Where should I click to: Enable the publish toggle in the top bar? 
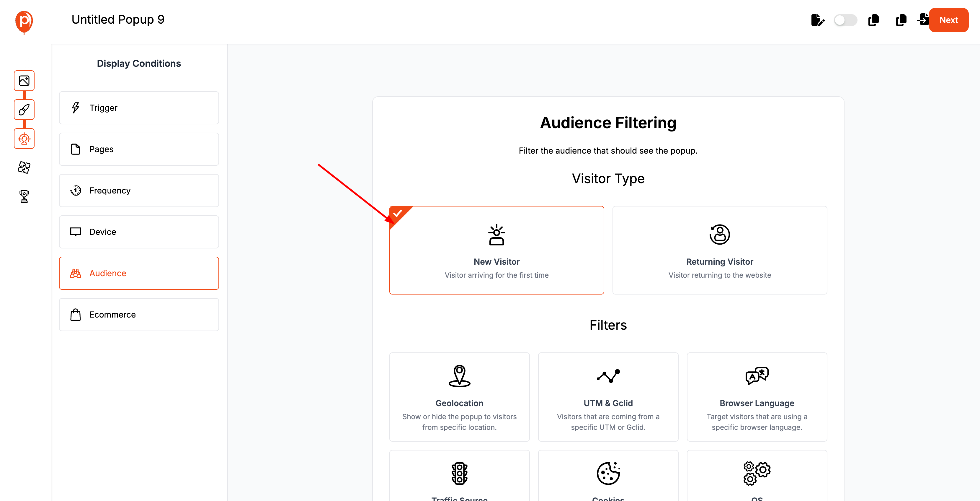pyautogui.click(x=845, y=20)
